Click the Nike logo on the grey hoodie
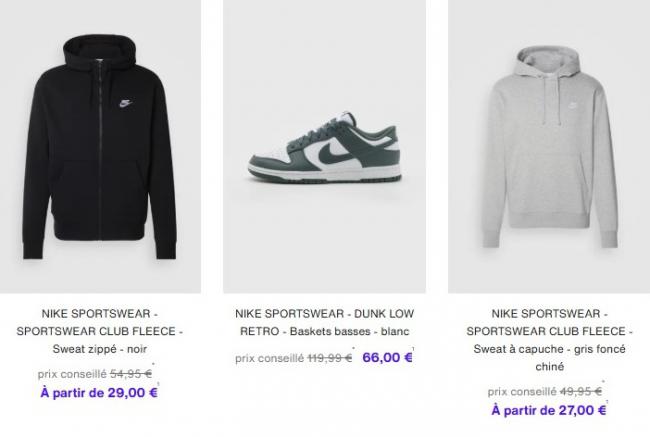The height and width of the screenshot is (437, 650). point(572,105)
